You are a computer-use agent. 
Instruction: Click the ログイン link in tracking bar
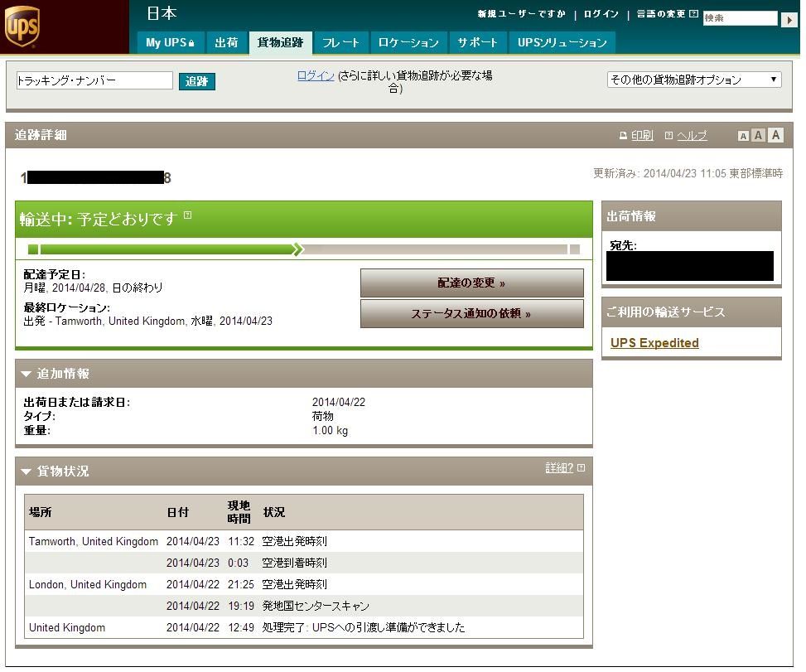click(316, 76)
